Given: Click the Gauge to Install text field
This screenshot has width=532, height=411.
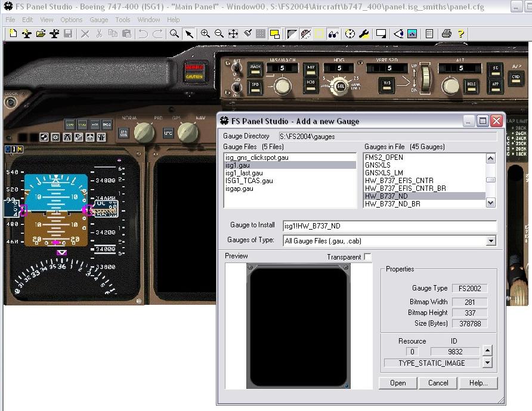Looking at the screenshot, I should pos(389,225).
